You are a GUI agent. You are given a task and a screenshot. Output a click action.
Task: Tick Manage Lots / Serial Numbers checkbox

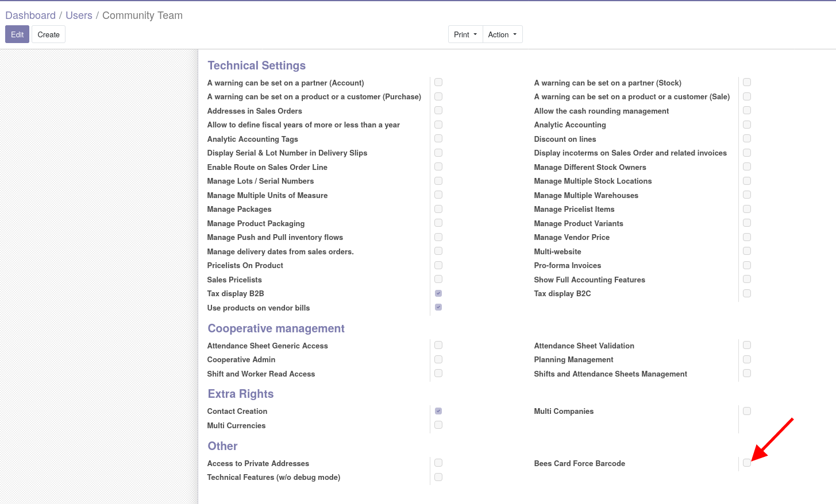[438, 181]
